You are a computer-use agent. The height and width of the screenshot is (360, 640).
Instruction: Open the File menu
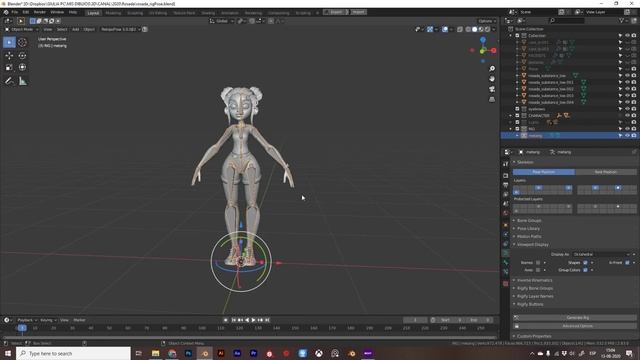pos(15,12)
